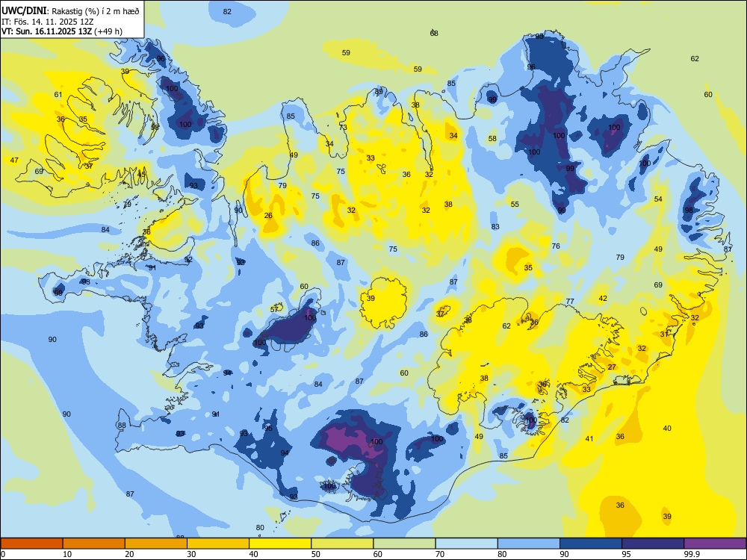This screenshot has width=747, height=560.
Task: Click the map value '76' in the east interior
Action: pyautogui.click(x=556, y=246)
